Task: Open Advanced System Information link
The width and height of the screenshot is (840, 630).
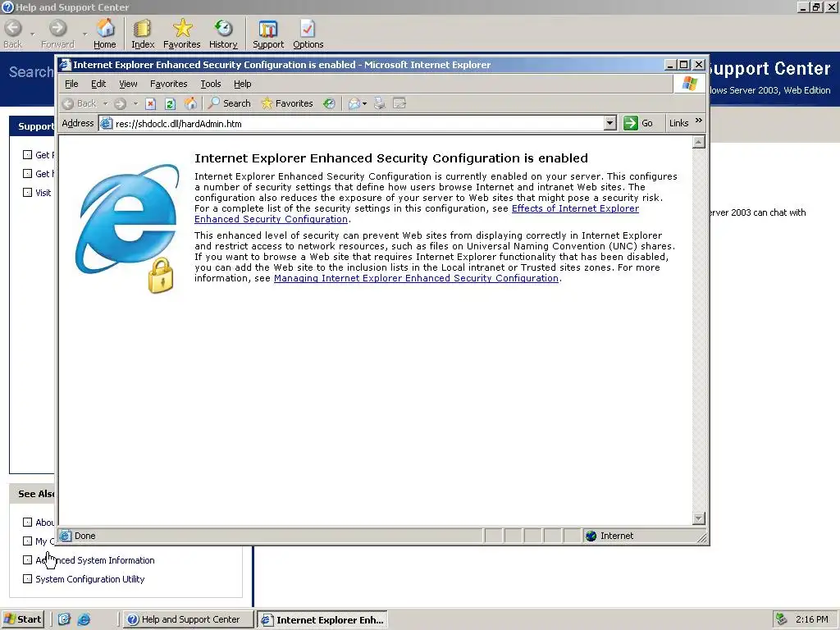Action: 95,559
